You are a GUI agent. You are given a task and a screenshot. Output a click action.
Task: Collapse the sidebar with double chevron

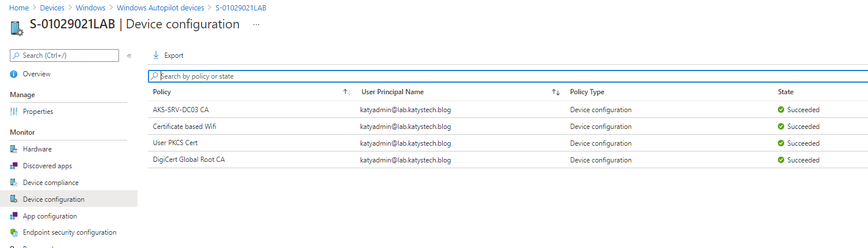tap(129, 55)
